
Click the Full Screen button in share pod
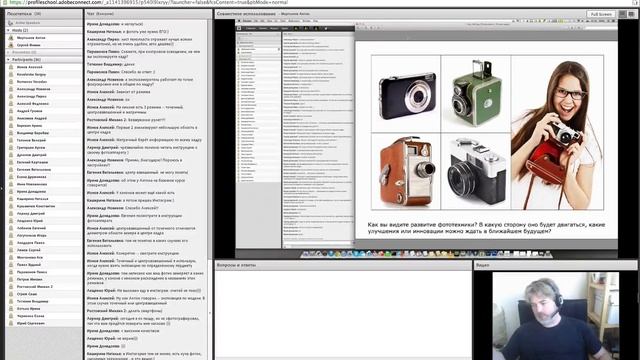(601, 14)
